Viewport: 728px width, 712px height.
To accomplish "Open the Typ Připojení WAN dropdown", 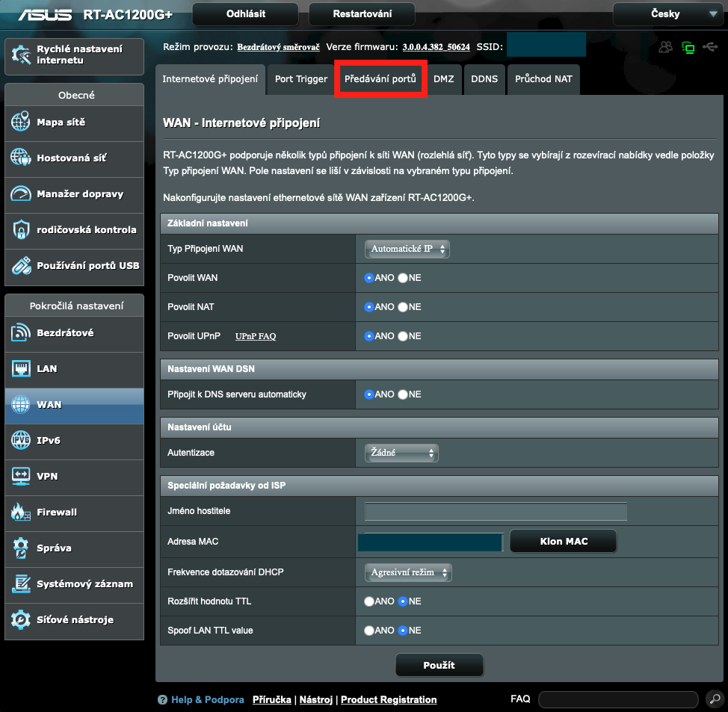I will (407, 249).
